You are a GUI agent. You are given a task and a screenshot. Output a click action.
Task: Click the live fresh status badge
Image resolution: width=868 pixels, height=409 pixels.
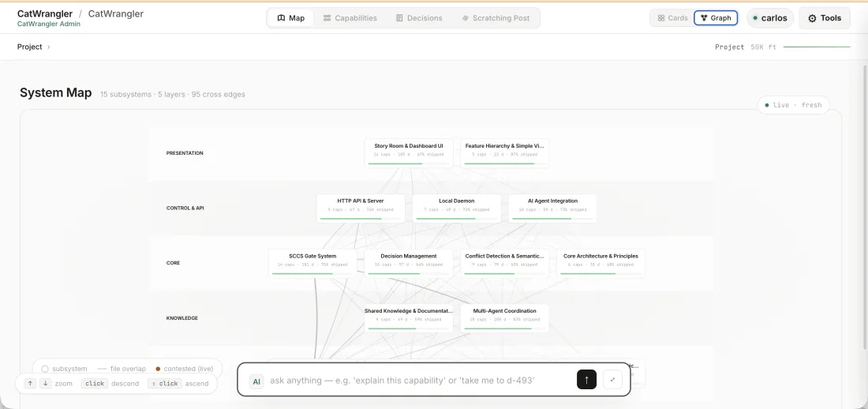793,105
